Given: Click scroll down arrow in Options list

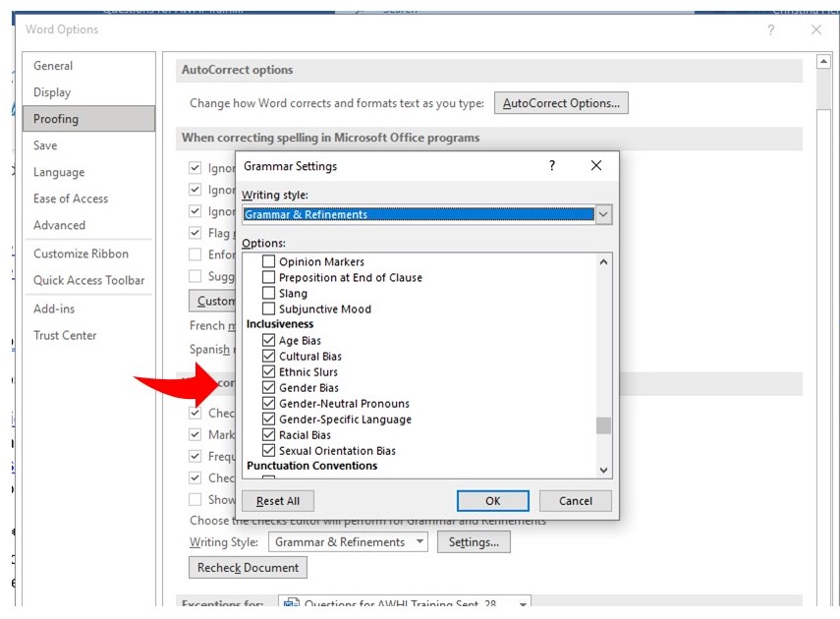Looking at the screenshot, I should (x=603, y=470).
